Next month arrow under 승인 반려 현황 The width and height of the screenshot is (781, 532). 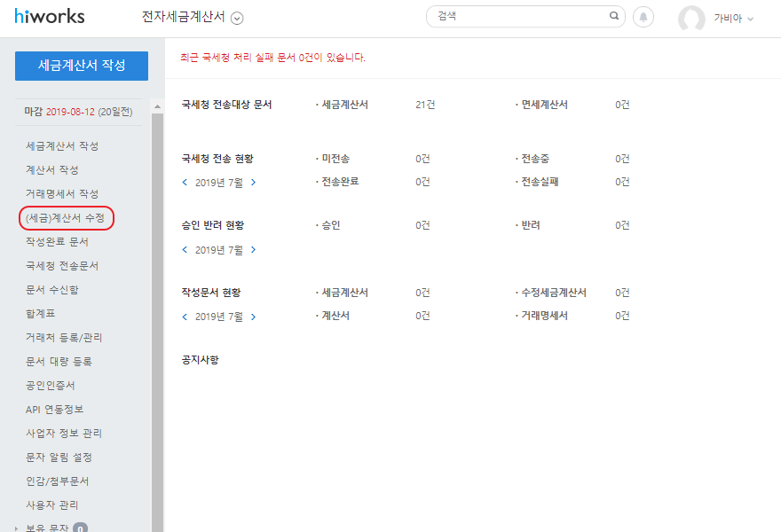tap(253, 249)
